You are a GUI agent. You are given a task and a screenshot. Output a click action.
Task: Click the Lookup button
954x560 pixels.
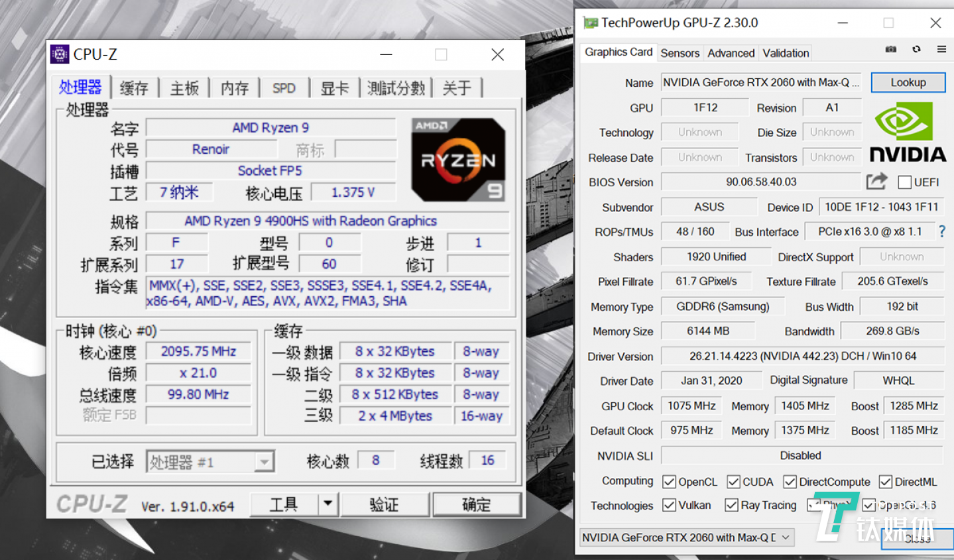pos(908,83)
